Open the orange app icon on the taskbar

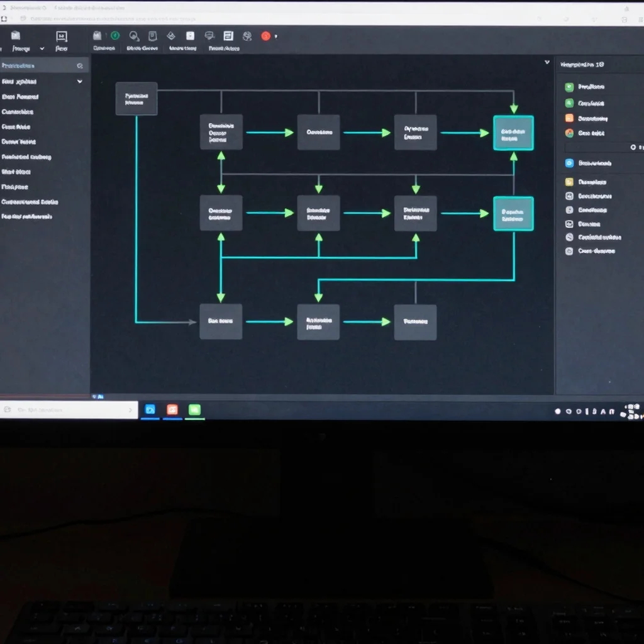click(x=172, y=409)
